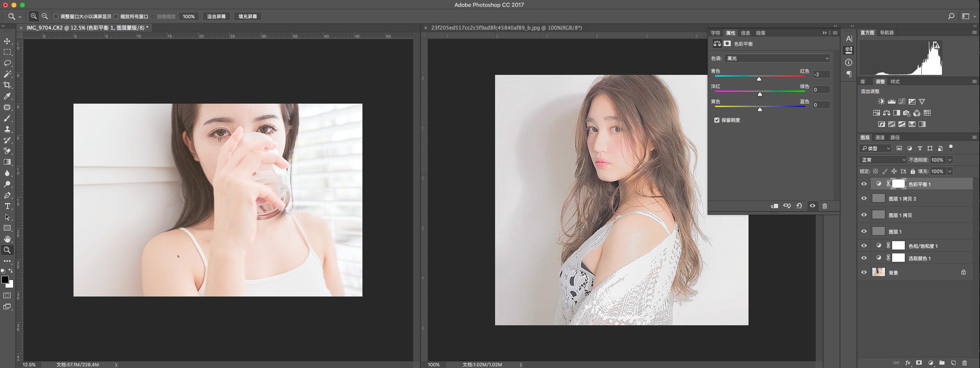Add a Photo Filter adjustment
980x368 pixels.
pyautogui.click(x=906, y=113)
